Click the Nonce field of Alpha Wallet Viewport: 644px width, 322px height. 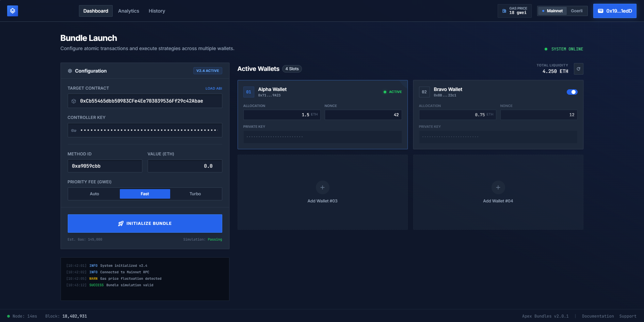363,115
